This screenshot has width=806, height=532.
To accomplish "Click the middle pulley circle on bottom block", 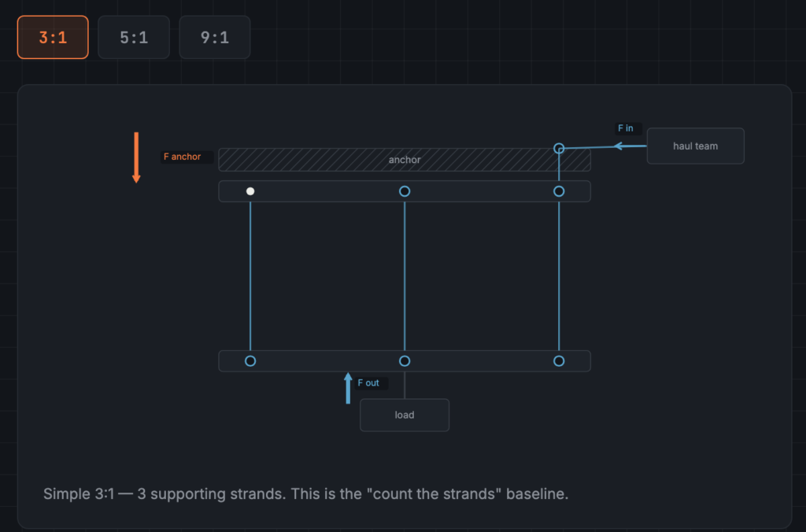I will coord(405,361).
